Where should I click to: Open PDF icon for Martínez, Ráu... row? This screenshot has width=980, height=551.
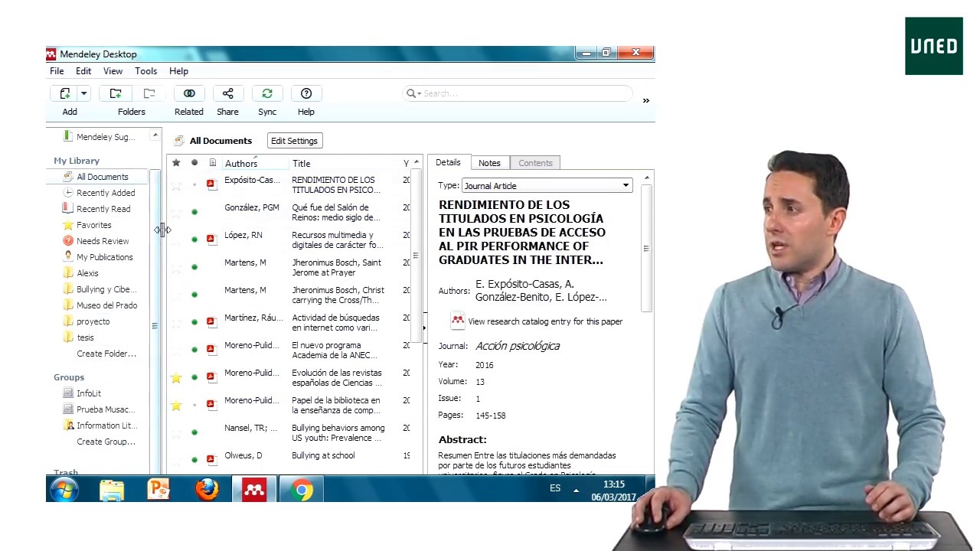(x=211, y=322)
